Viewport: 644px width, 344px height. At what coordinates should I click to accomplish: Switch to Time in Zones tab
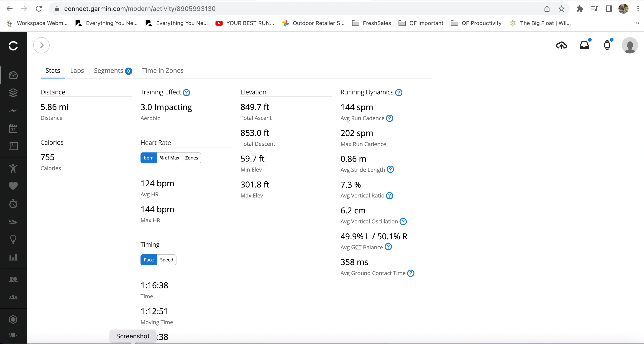pyautogui.click(x=163, y=71)
